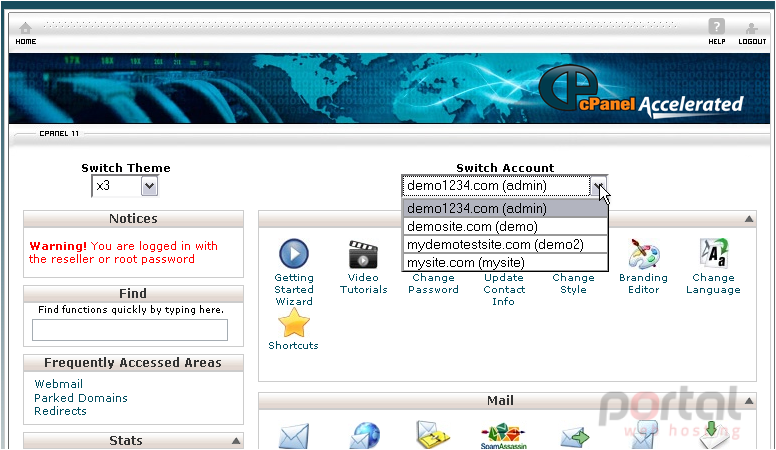Open Video Tutorials clapperboard icon
The width and height of the screenshot is (776, 450).
coord(363,254)
